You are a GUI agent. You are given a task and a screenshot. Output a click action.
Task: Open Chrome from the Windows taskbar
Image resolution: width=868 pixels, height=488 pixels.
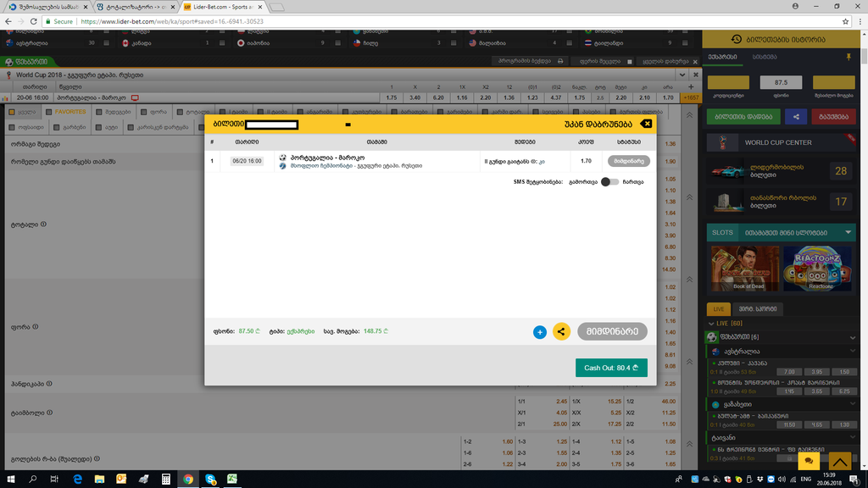188,479
